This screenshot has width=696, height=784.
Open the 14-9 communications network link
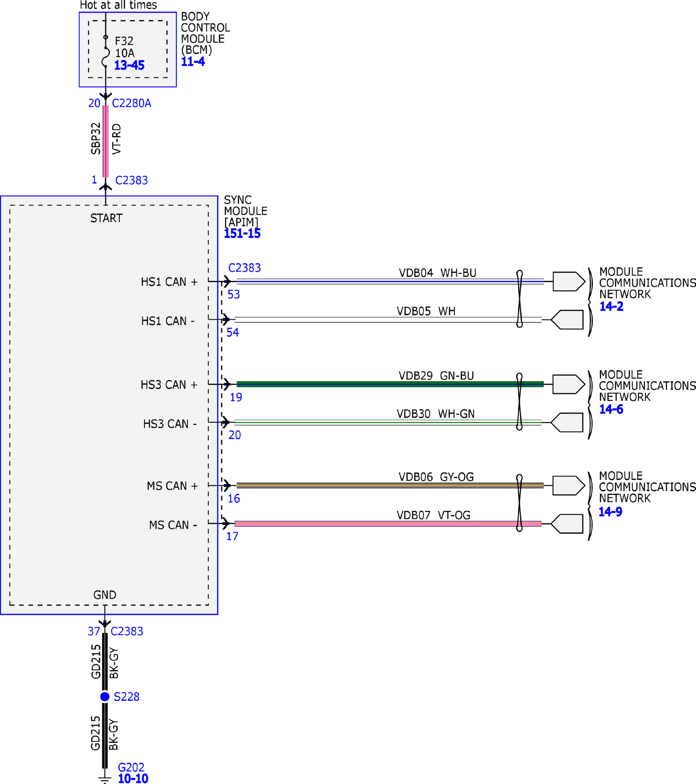click(x=610, y=511)
